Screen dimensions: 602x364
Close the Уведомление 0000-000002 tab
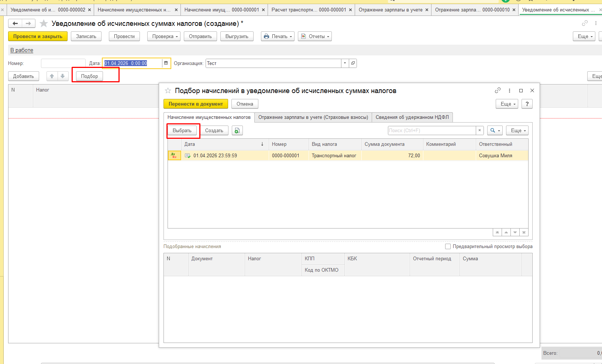89,10
